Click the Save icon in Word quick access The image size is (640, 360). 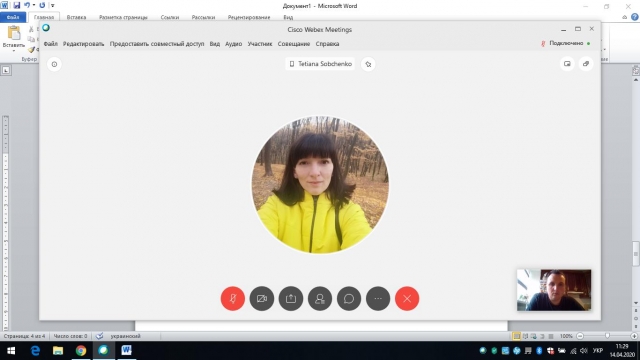pos(17,6)
